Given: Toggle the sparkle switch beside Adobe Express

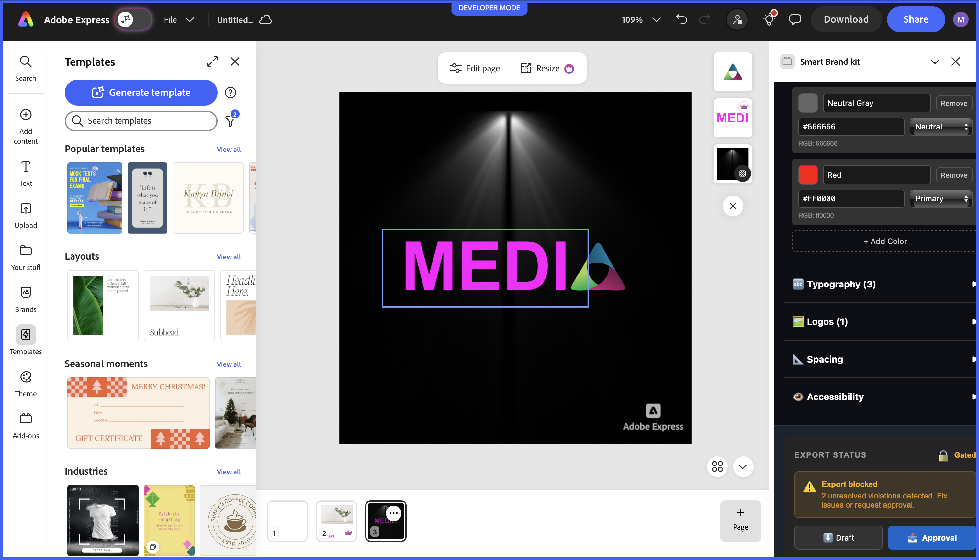Looking at the screenshot, I should pos(133,20).
